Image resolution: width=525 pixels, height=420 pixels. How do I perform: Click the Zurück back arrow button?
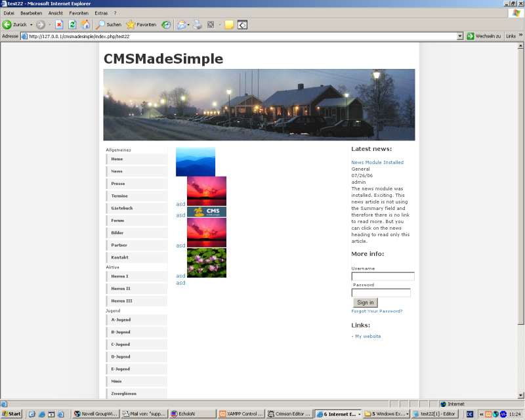click(13, 24)
